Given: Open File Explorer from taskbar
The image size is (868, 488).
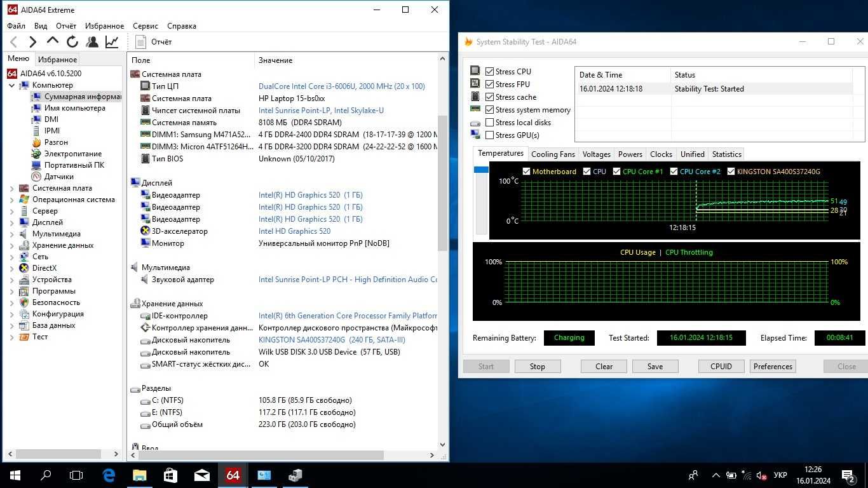Looking at the screenshot, I should click(x=139, y=475).
